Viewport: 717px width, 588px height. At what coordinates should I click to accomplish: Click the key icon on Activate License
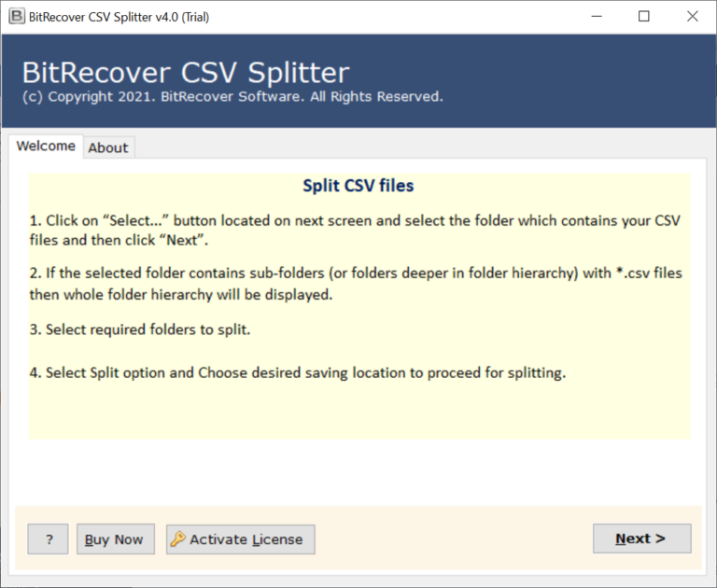(x=178, y=539)
